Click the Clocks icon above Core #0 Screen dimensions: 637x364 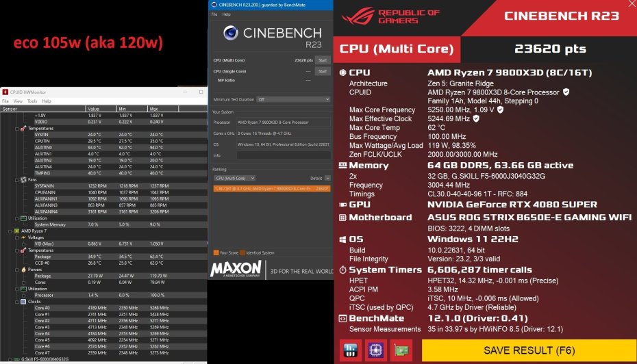pyautogui.click(x=23, y=302)
